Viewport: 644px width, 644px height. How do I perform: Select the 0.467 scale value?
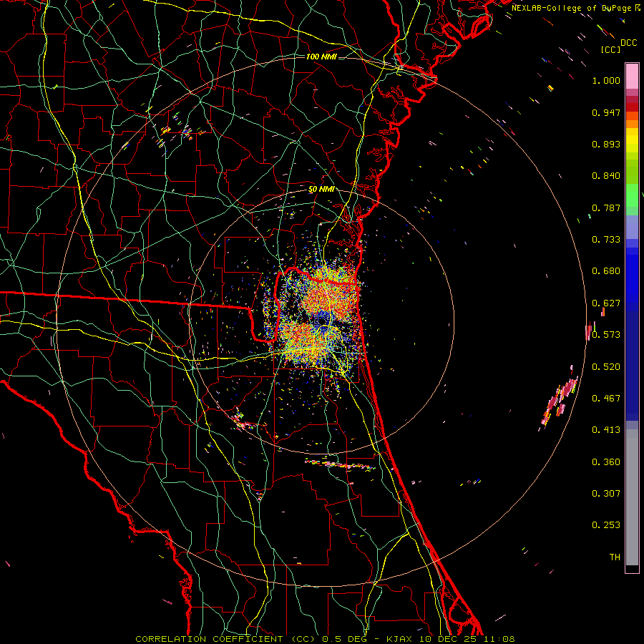click(x=606, y=399)
